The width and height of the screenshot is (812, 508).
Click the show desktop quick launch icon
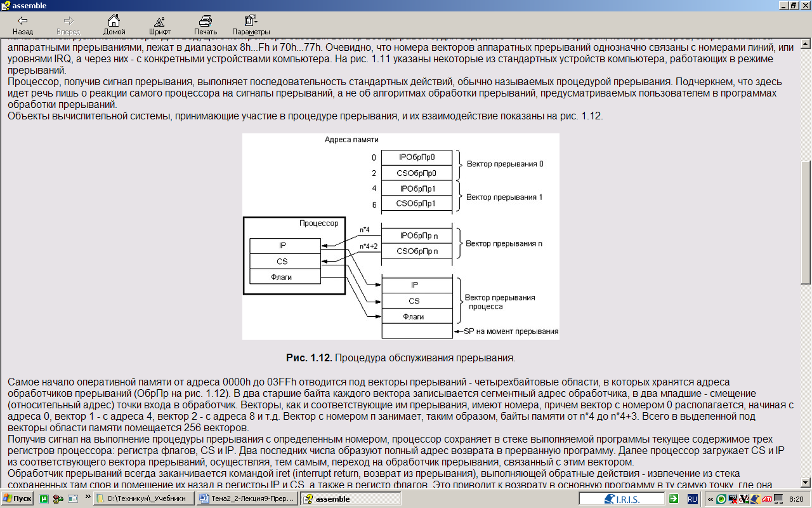(72, 499)
